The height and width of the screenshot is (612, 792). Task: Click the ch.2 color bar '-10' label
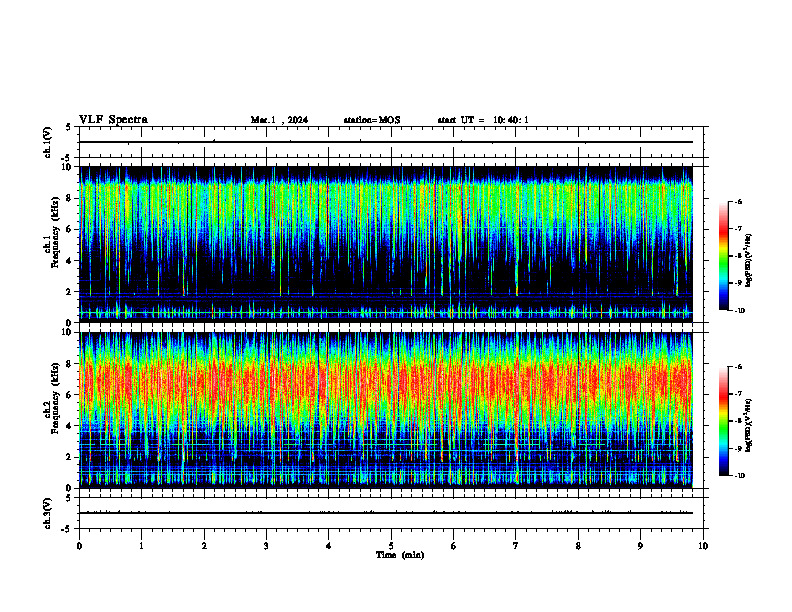[739, 476]
